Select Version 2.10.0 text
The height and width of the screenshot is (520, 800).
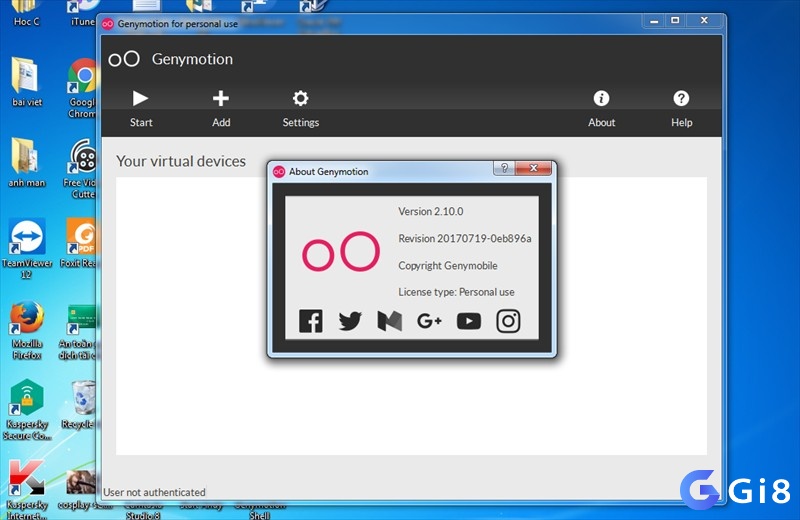[431, 211]
